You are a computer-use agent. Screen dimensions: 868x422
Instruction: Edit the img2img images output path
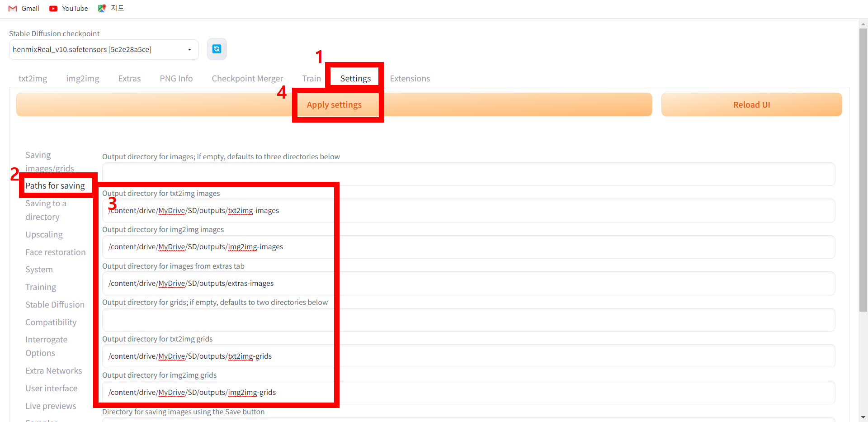pyautogui.click(x=468, y=247)
